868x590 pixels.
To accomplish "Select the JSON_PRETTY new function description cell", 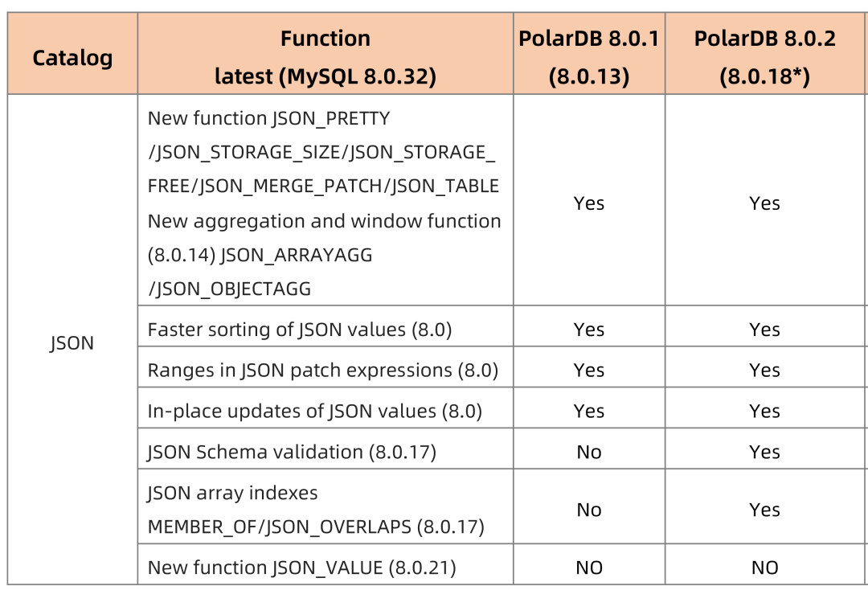I will (x=324, y=203).
